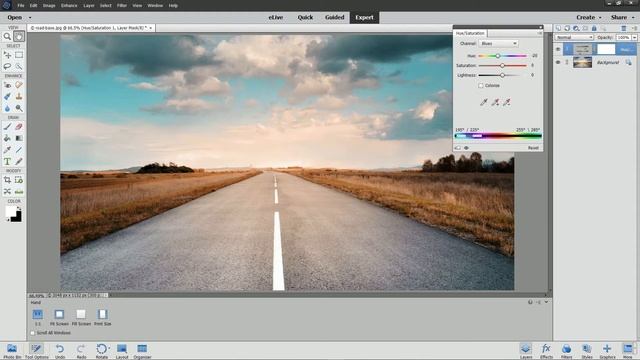Select the Eraser tool

click(19, 127)
